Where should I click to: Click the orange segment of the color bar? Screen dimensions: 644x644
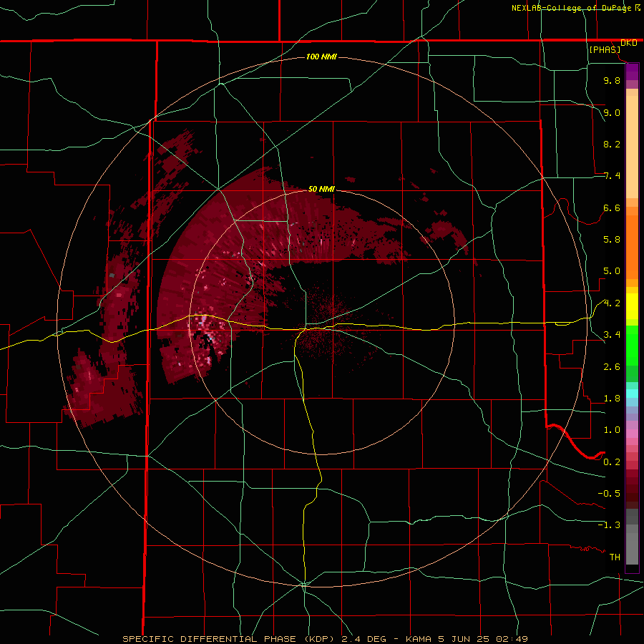(632, 247)
